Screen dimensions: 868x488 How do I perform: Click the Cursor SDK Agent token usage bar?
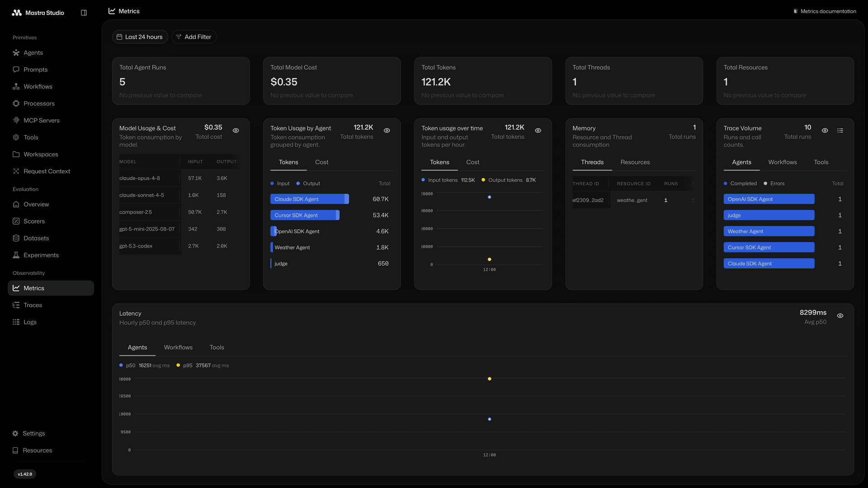(305, 216)
